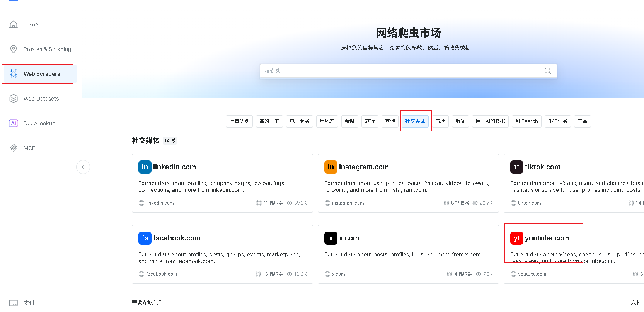Select the 丰富 category tab
Image resolution: width=644 pixels, height=312 pixels.
click(583, 121)
